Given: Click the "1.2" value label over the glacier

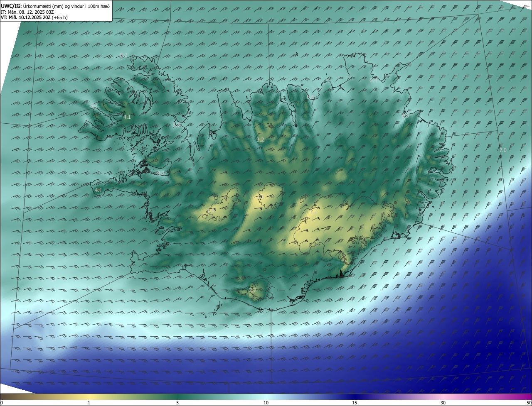Looking at the screenshot, I should click(314, 211).
